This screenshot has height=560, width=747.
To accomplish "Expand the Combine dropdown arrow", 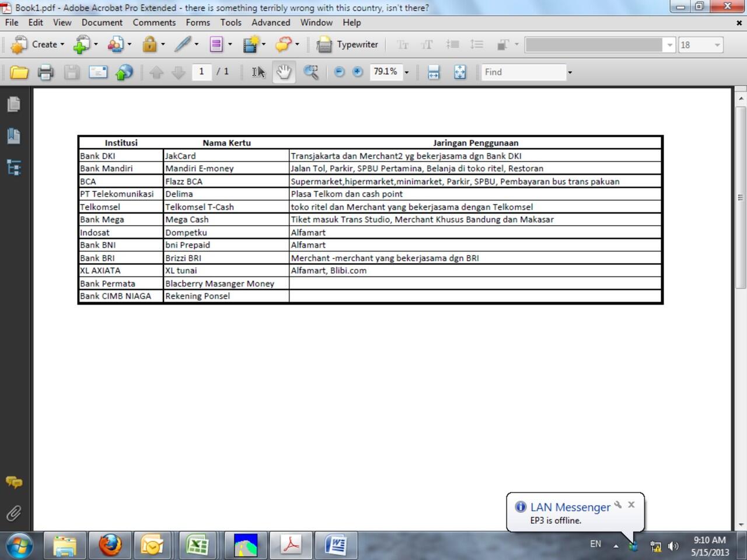I will pos(96,44).
